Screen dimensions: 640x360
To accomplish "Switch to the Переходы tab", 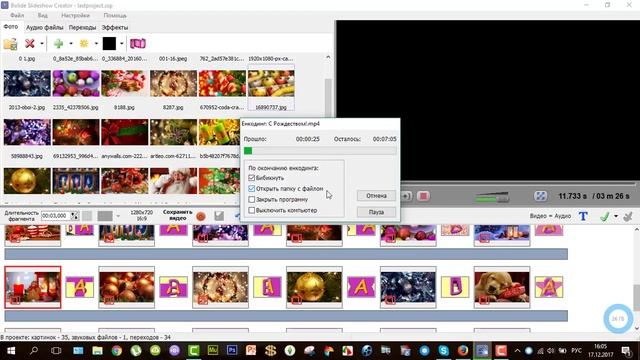I will click(82, 27).
